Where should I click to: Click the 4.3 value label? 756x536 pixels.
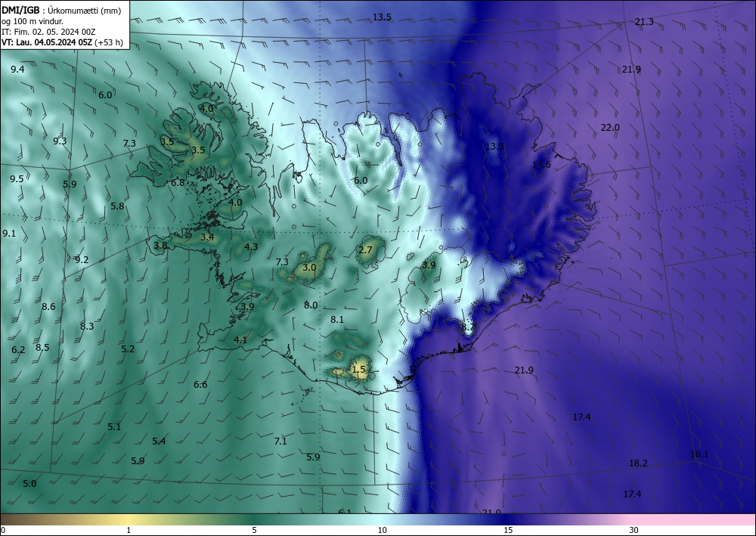pos(251,246)
